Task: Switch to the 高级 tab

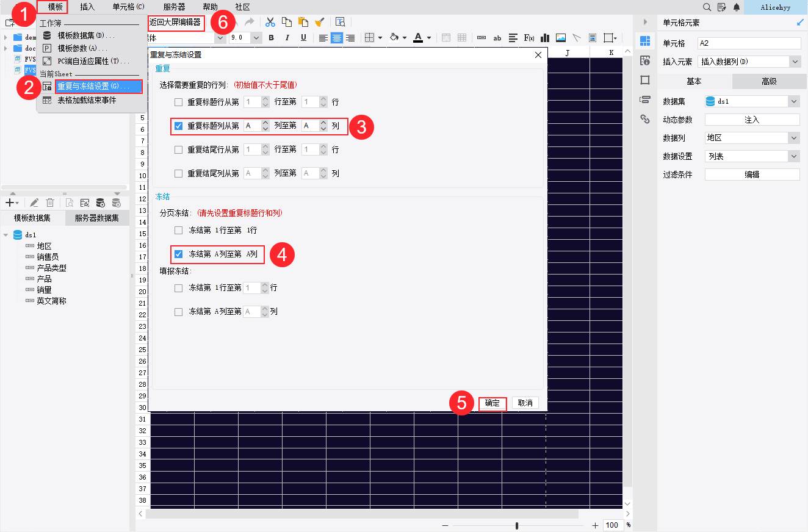Action: pyautogui.click(x=768, y=81)
